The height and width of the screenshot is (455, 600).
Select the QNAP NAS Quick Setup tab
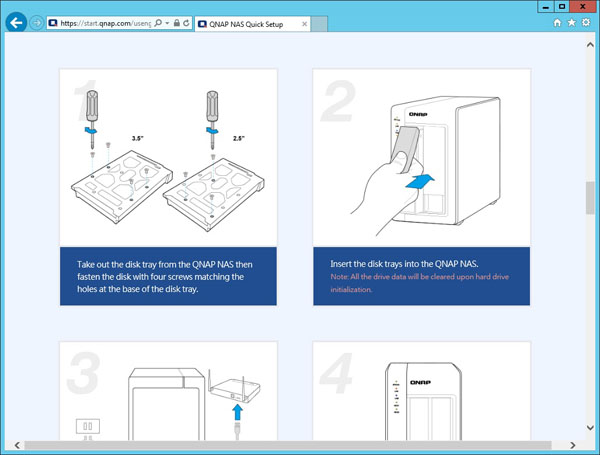(252, 24)
